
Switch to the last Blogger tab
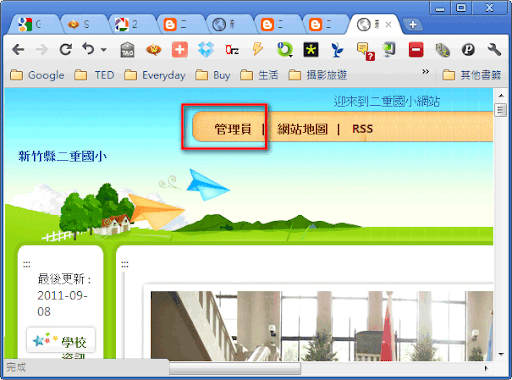pos(327,24)
